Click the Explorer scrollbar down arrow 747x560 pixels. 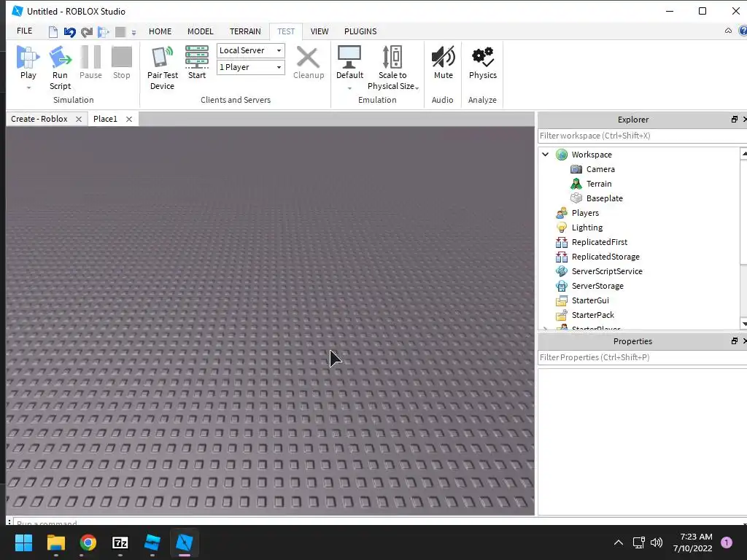click(x=744, y=324)
